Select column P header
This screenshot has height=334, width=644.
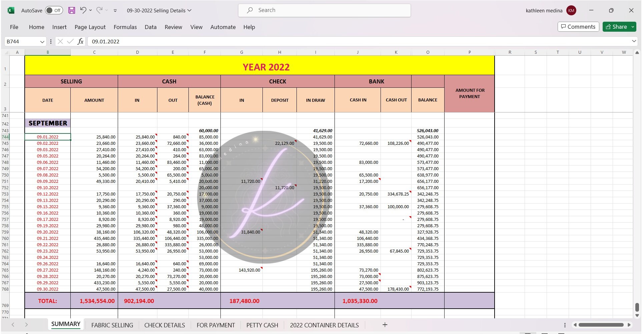coord(469,52)
